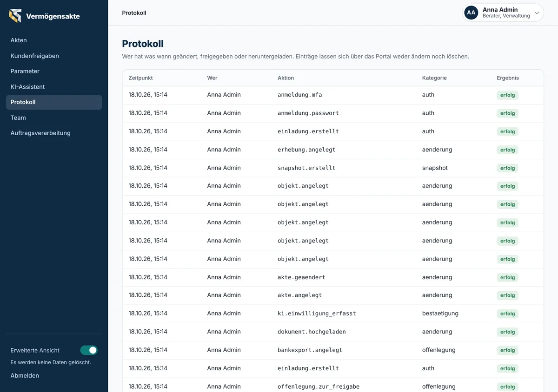This screenshot has height=392, width=558.
Task: Open the KI-Assistent page
Action: 54,87
